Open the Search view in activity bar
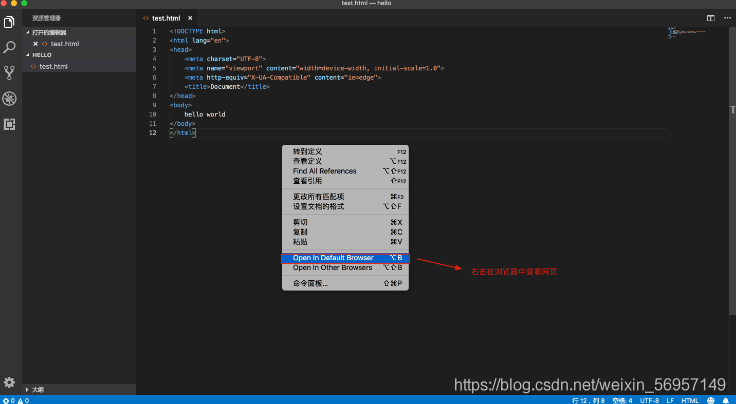 point(9,47)
